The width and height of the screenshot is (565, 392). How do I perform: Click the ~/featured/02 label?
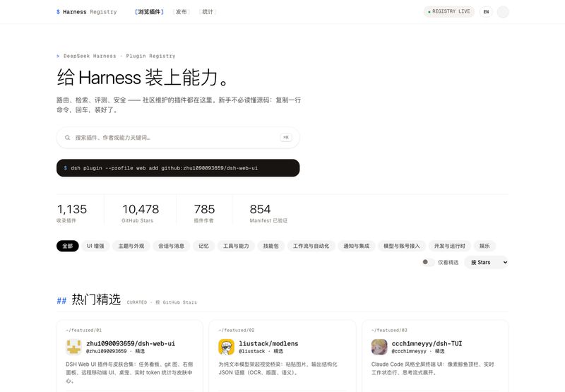pos(237,330)
